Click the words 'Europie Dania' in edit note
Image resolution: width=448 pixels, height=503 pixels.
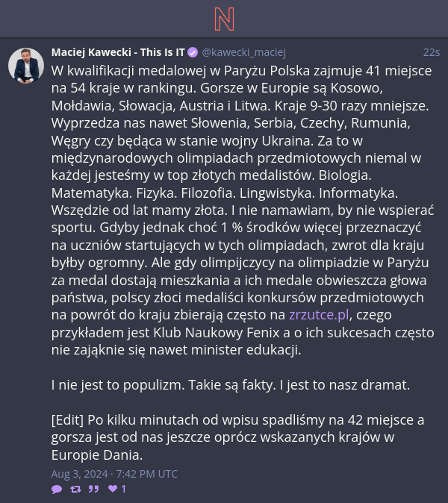pos(97,455)
